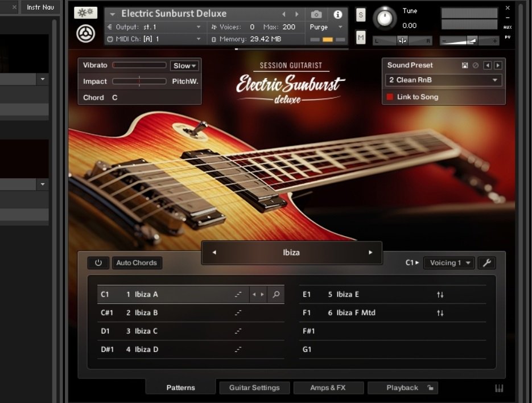Click the piano keyboard icon at bottom right

coord(499,388)
